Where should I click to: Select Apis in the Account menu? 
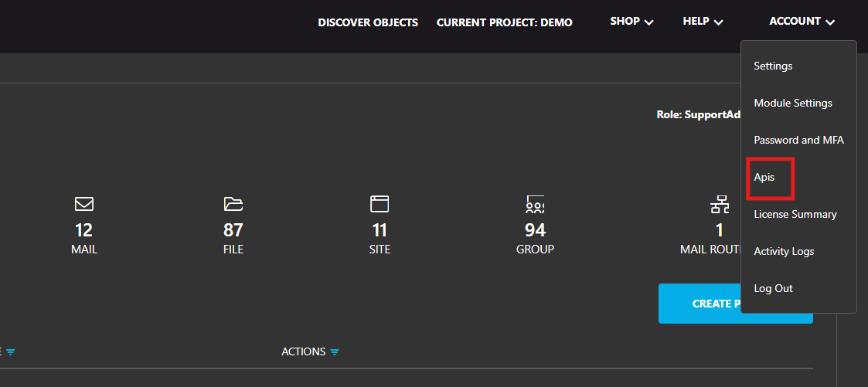point(764,178)
